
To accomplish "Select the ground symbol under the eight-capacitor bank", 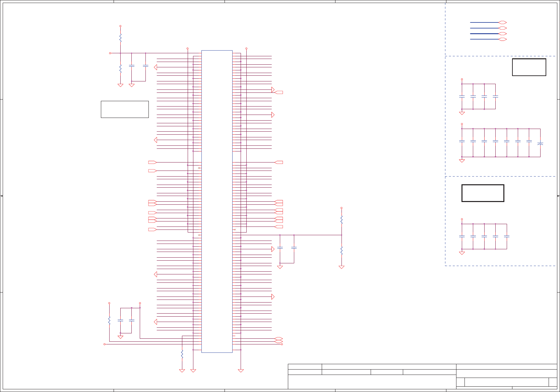I will [462, 161].
